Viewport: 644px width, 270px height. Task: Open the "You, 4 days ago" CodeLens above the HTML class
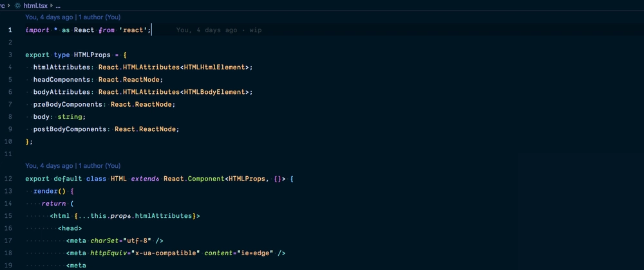tap(48, 165)
